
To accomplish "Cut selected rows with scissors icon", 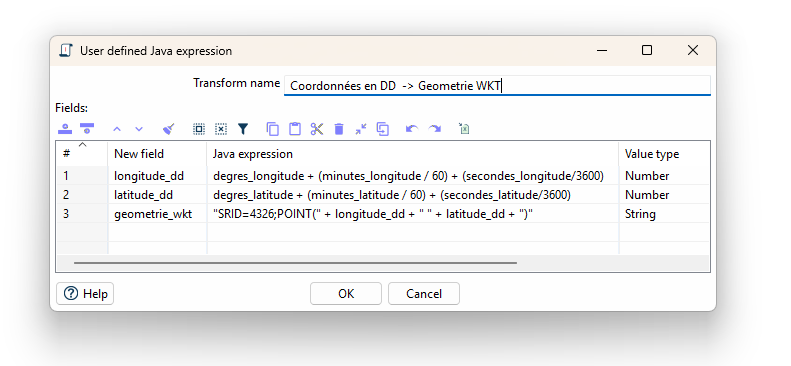I will (x=317, y=129).
